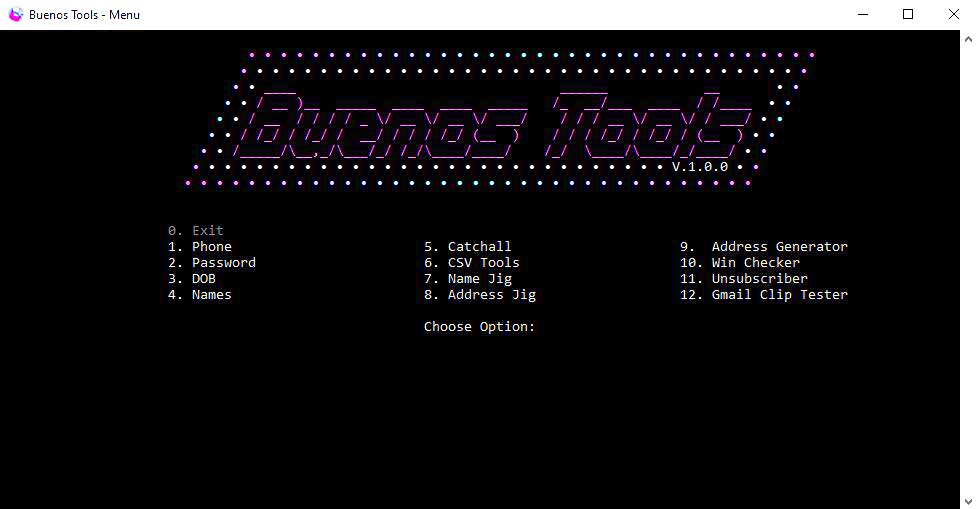Choose the '11. Unsubscriber' entry

click(x=744, y=278)
